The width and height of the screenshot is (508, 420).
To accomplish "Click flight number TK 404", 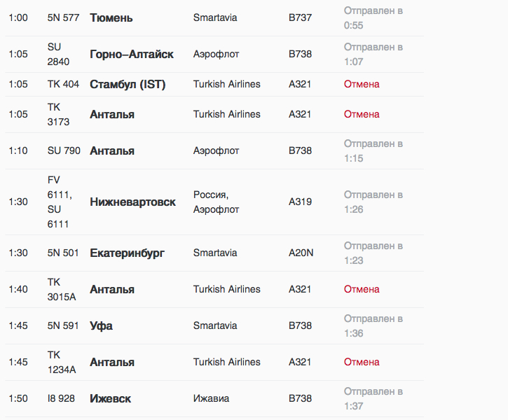I will [63, 84].
